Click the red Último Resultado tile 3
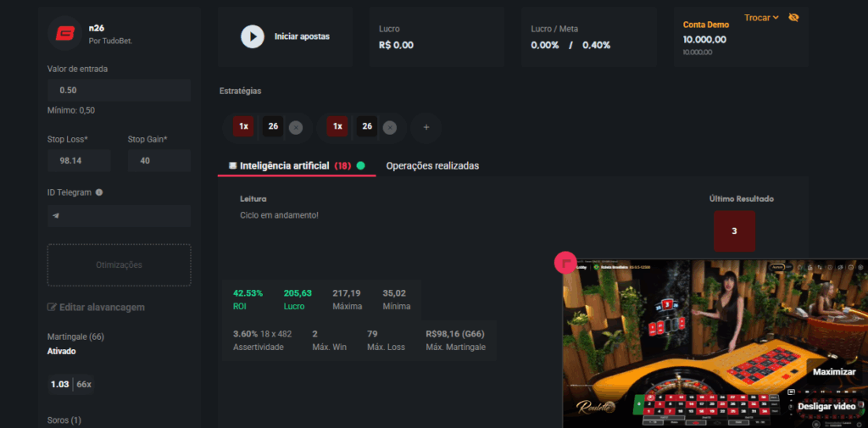The image size is (868, 428). point(734,231)
